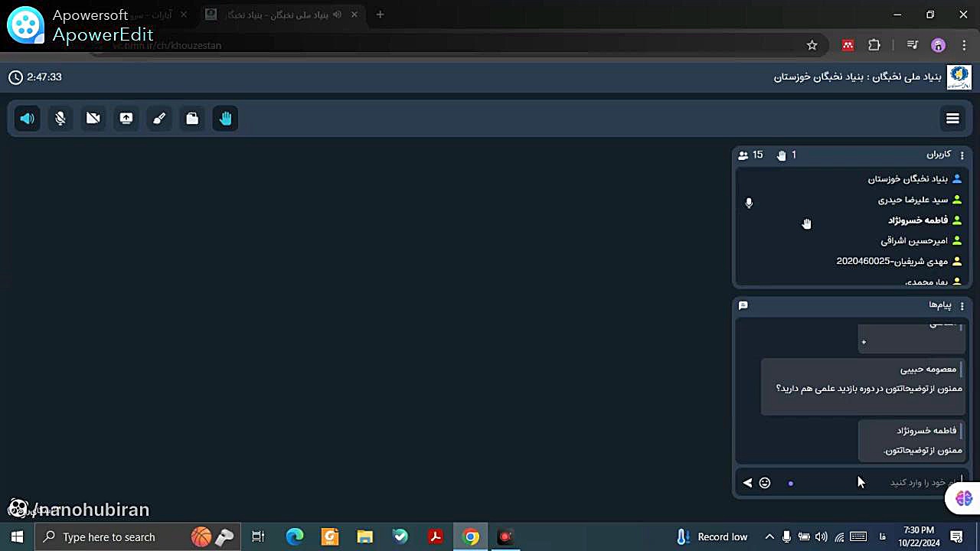Open the screen recorder taskbar icon
The height and width of the screenshot is (551, 980).
point(505,537)
